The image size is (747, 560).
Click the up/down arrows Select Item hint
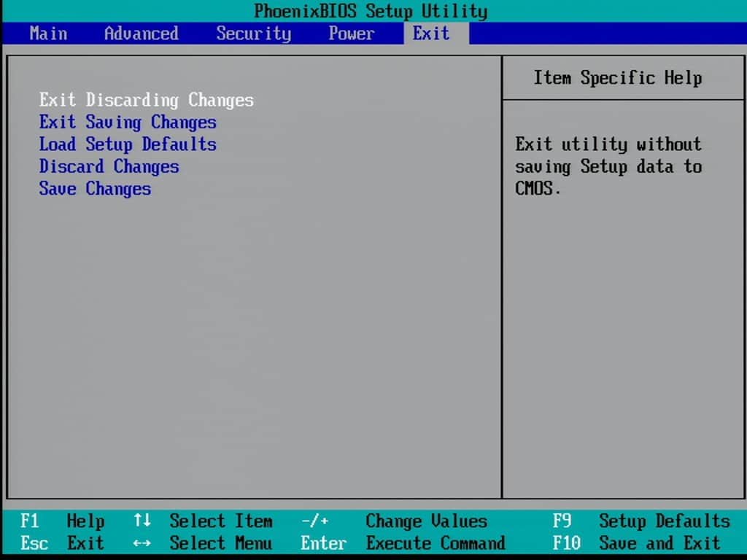click(x=203, y=521)
